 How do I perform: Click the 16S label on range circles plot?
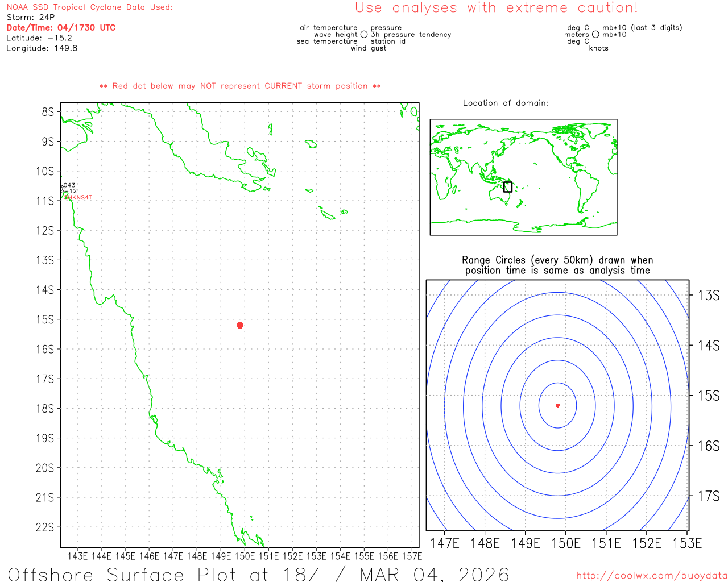(x=709, y=446)
